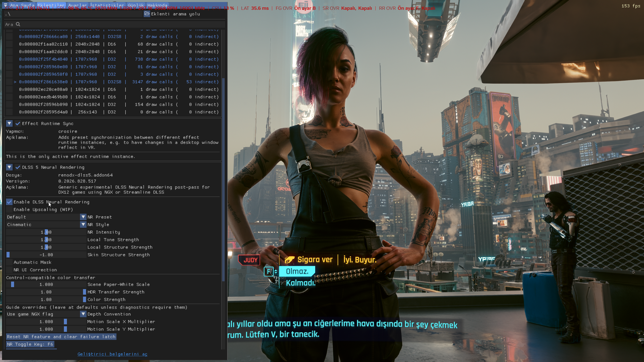Viewport: 644px width, 362px height.
Task: Tick the checkbox for buffer 0x000002f1aa02c110
Action: [x=9, y=44]
